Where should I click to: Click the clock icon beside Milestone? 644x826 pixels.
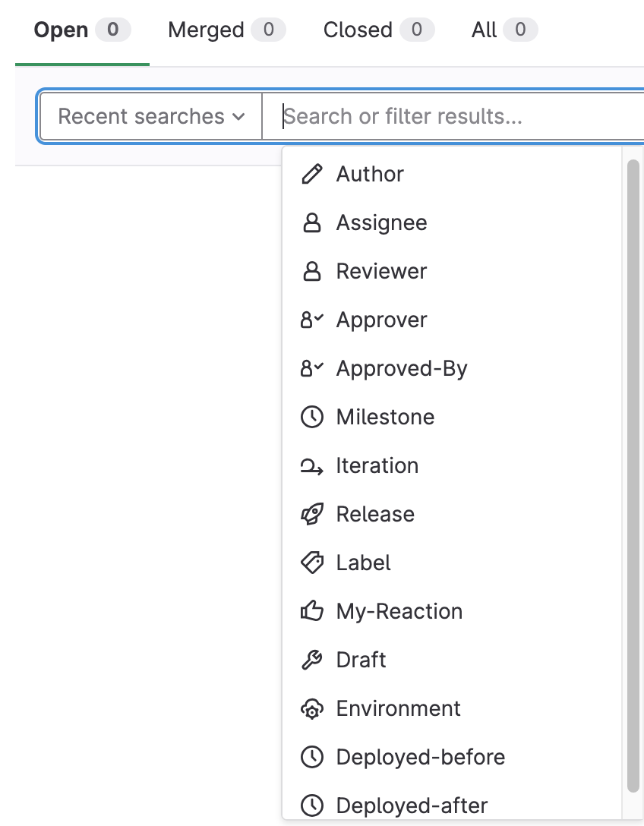(311, 418)
